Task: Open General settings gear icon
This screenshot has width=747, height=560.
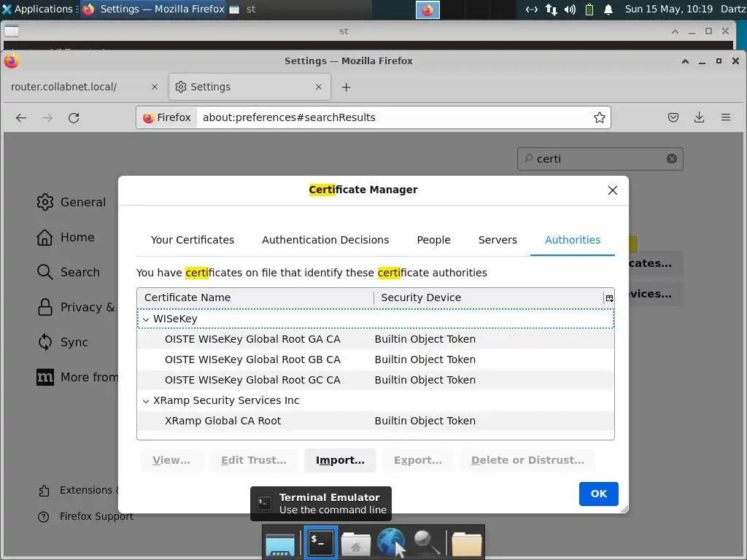Action: click(x=45, y=202)
